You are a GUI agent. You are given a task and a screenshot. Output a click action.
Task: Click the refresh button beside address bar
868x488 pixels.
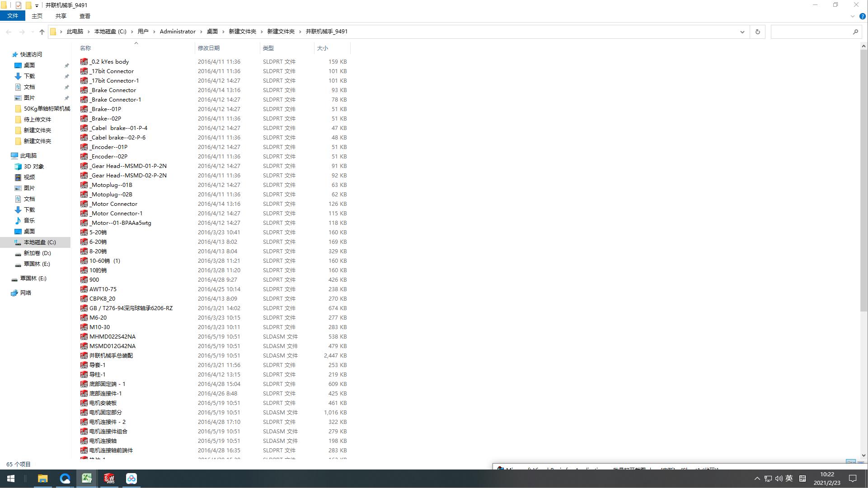(x=758, y=32)
